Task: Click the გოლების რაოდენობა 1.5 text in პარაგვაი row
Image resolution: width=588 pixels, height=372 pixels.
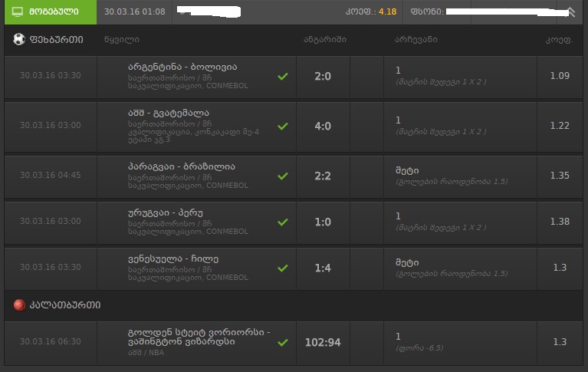Action: [452, 182]
